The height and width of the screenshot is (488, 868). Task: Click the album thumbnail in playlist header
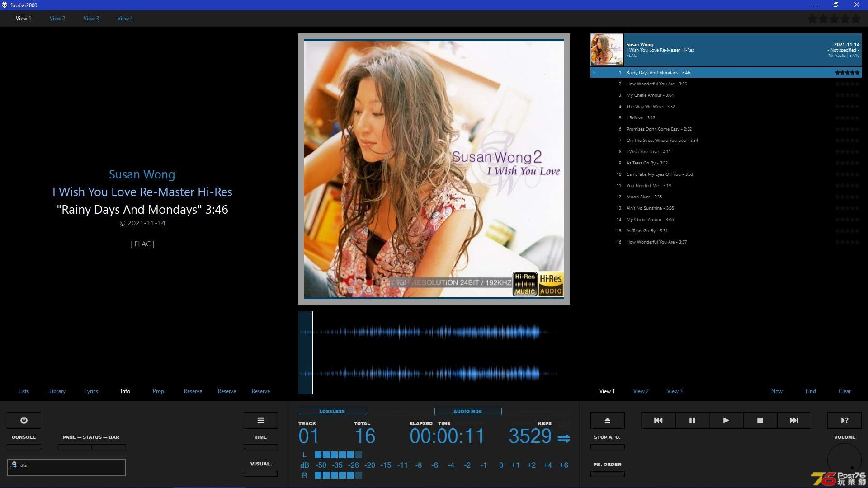[x=607, y=50]
